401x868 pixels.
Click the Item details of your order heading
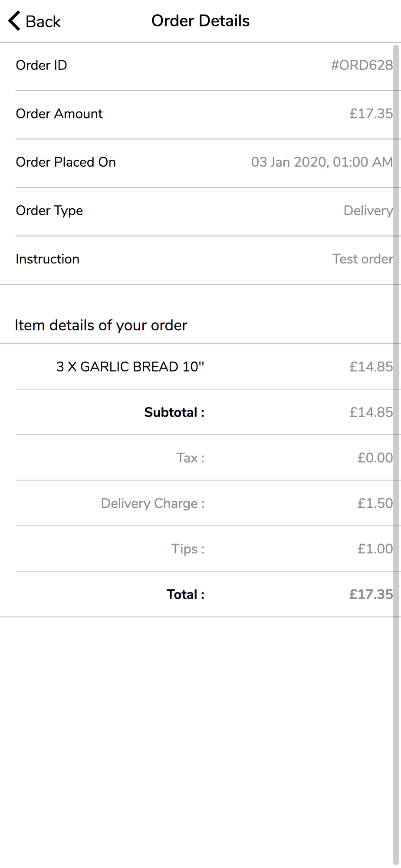click(x=101, y=325)
